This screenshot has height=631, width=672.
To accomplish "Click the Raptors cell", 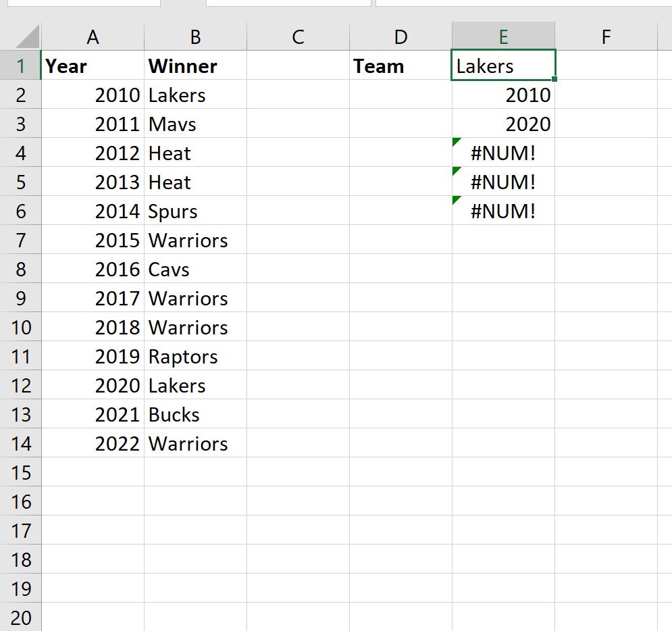I will [195, 357].
